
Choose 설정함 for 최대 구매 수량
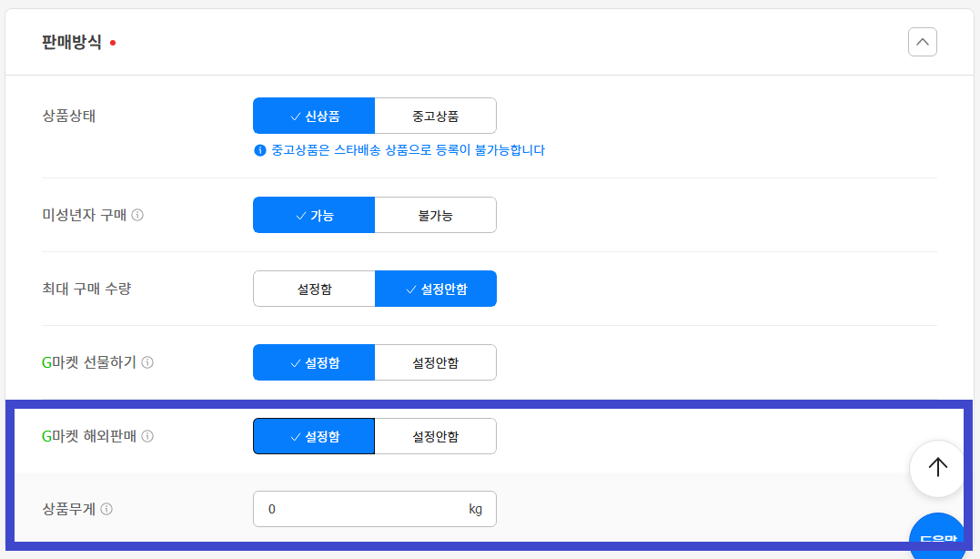[x=314, y=289]
